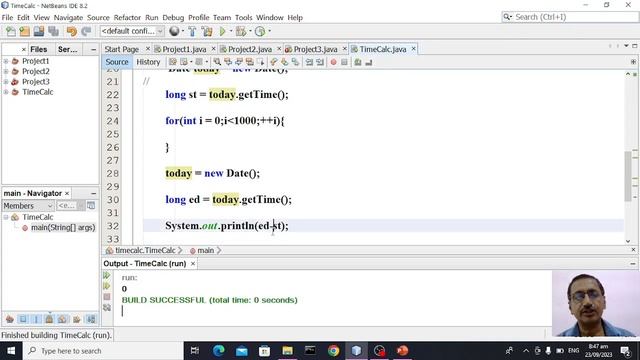Select main(String[] args) in Navigator
Screen dimensions: 640x360
[63, 228]
